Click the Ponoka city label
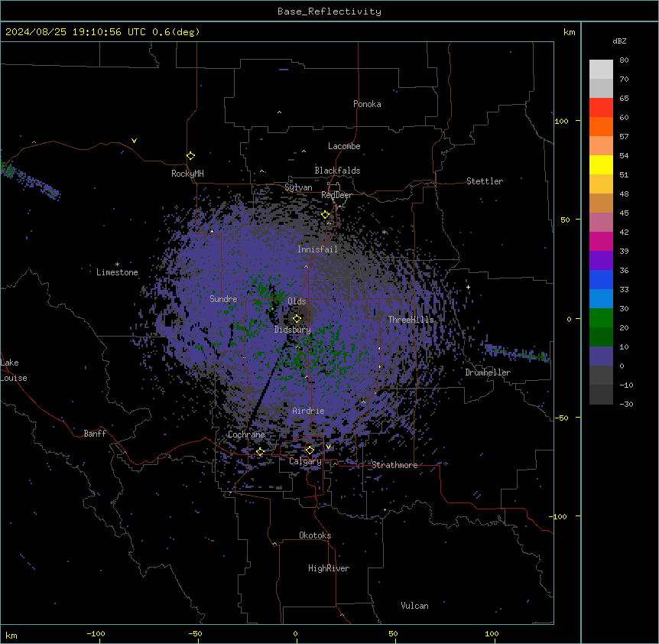This screenshot has width=659, height=644. pos(367,104)
